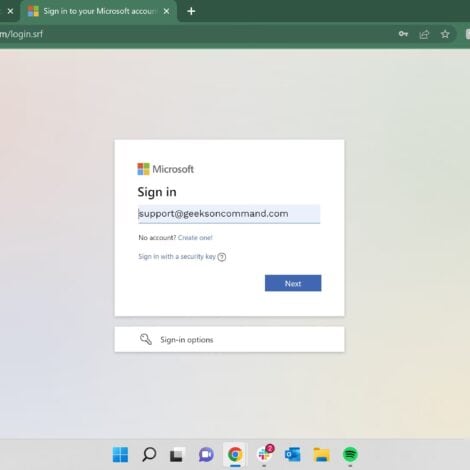The height and width of the screenshot is (470, 470).
Task: Click the Microsoft logo in sign-in card
Action: [165, 169]
